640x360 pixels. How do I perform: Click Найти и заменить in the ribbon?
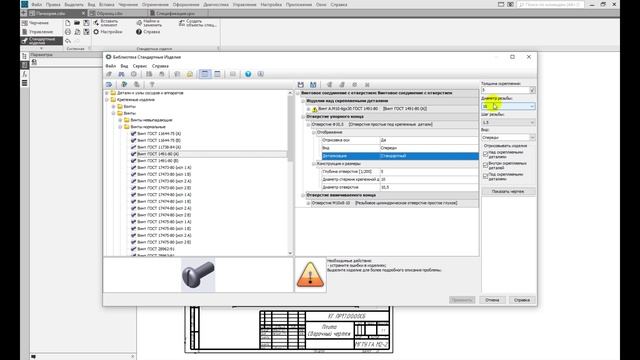149,23
